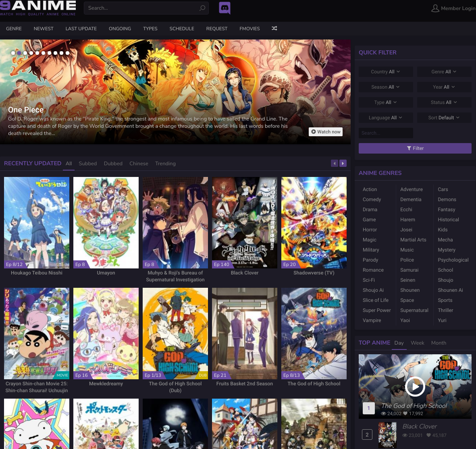Open the Shadowverse (TV) poster
This screenshot has width=476, height=449.
314,222
